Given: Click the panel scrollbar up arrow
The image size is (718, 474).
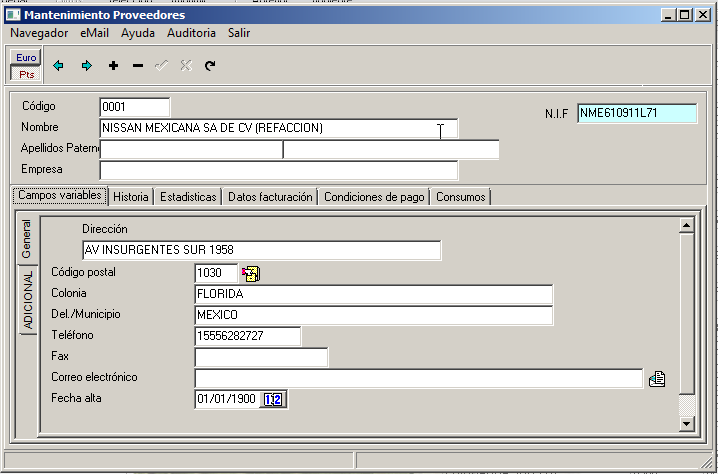Looking at the screenshot, I should (x=686, y=225).
